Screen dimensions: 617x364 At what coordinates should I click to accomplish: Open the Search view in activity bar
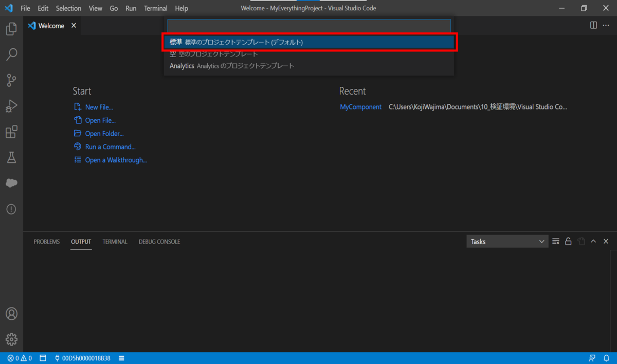(x=11, y=54)
